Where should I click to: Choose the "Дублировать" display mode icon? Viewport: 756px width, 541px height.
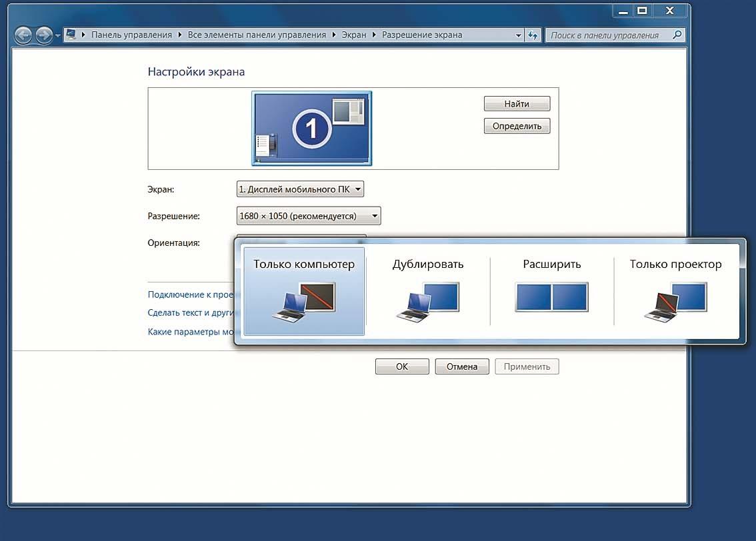coord(428,300)
